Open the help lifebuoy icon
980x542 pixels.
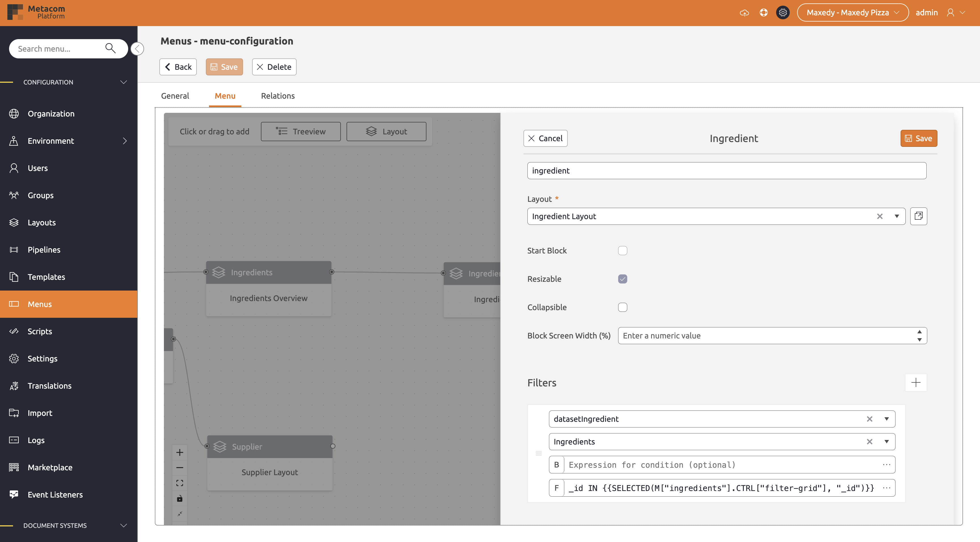pyautogui.click(x=764, y=12)
